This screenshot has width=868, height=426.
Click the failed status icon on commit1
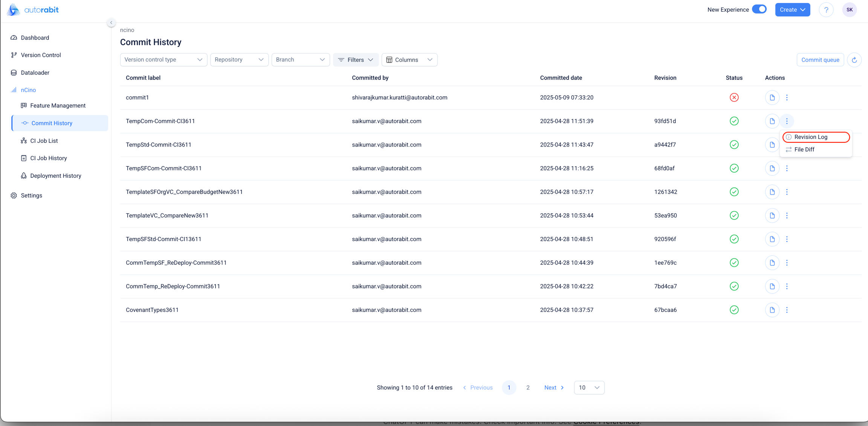pos(734,98)
